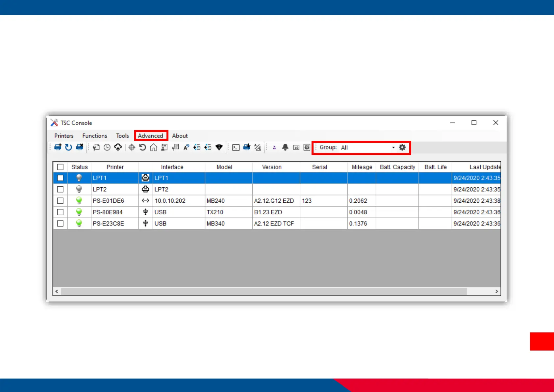Open the command terminal icon

tap(236, 147)
